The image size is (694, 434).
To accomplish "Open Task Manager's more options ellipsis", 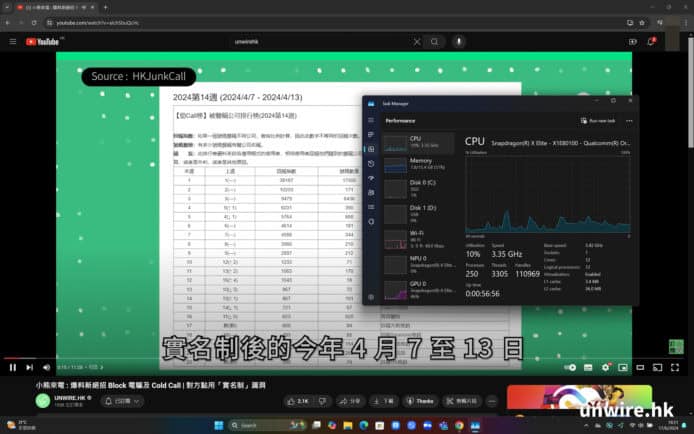I will tap(628, 120).
